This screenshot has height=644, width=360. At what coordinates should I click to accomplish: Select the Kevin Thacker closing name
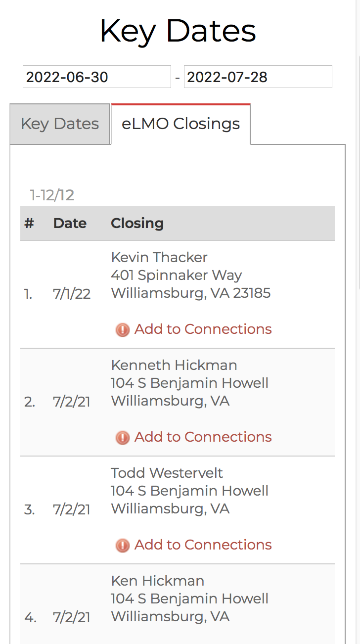coord(159,257)
